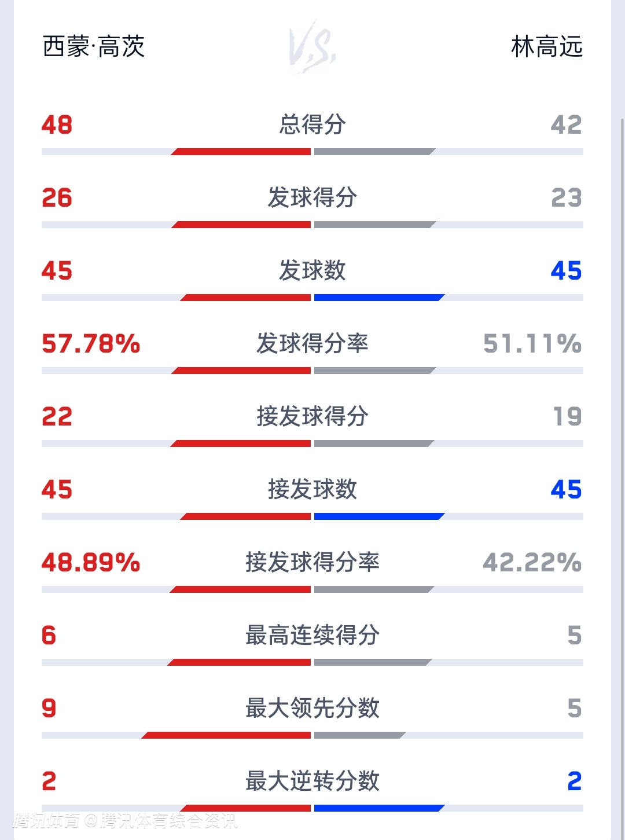
Task: Tap the 发球得分率 label
Action: tap(312, 343)
